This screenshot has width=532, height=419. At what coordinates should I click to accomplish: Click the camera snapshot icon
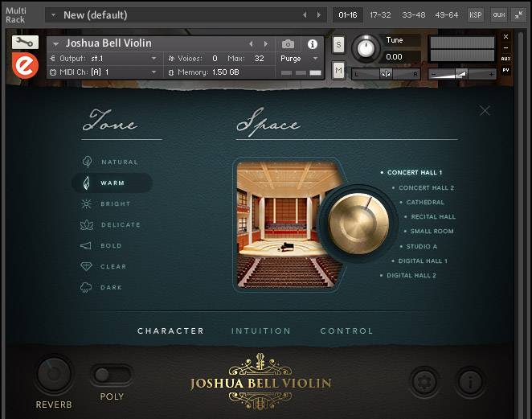click(288, 43)
